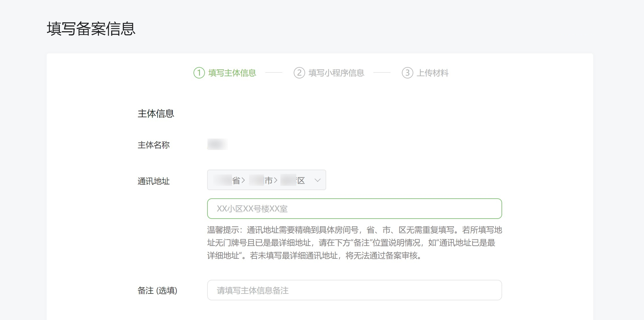Screen dimensions: 644x320
Task: Open the city segment ending in 市
Action: 261,180
